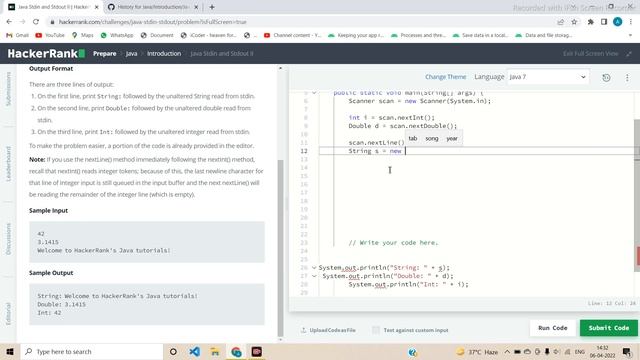The width and height of the screenshot is (640, 360).
Task: Click in editor line 12 after 'new'
Action: pyautogui.click(x=405, y=151)
